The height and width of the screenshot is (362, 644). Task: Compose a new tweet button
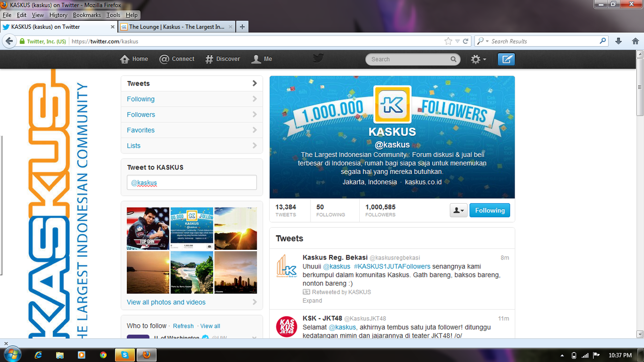point(506,59)
